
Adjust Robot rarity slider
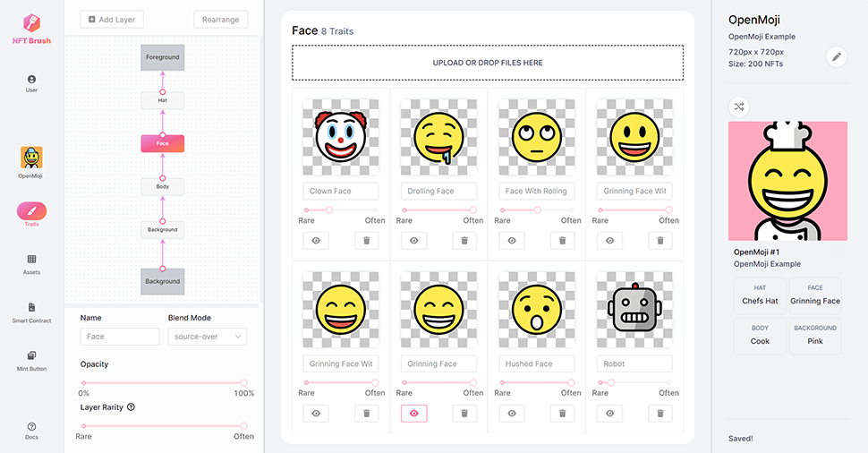coord(635,382)
